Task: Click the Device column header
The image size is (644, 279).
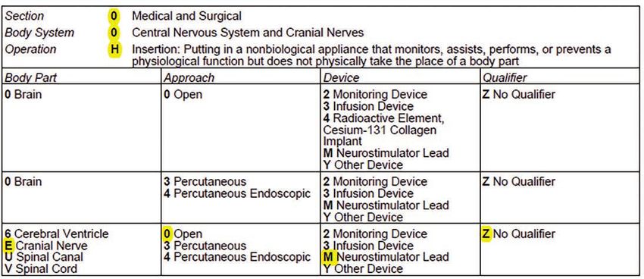Action: coord(341,77)
